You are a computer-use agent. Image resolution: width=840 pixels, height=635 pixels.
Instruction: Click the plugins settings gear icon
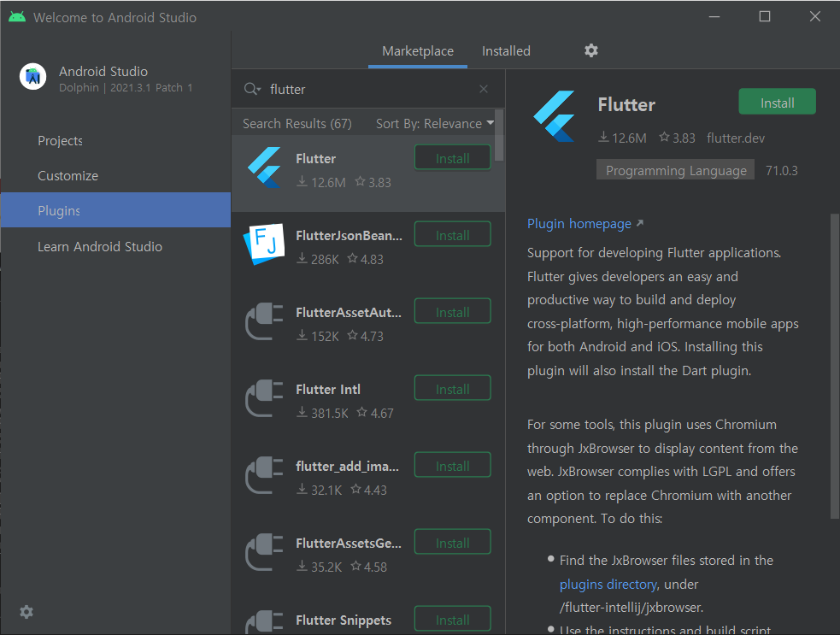pyautogui.click(x=590, y=51)
